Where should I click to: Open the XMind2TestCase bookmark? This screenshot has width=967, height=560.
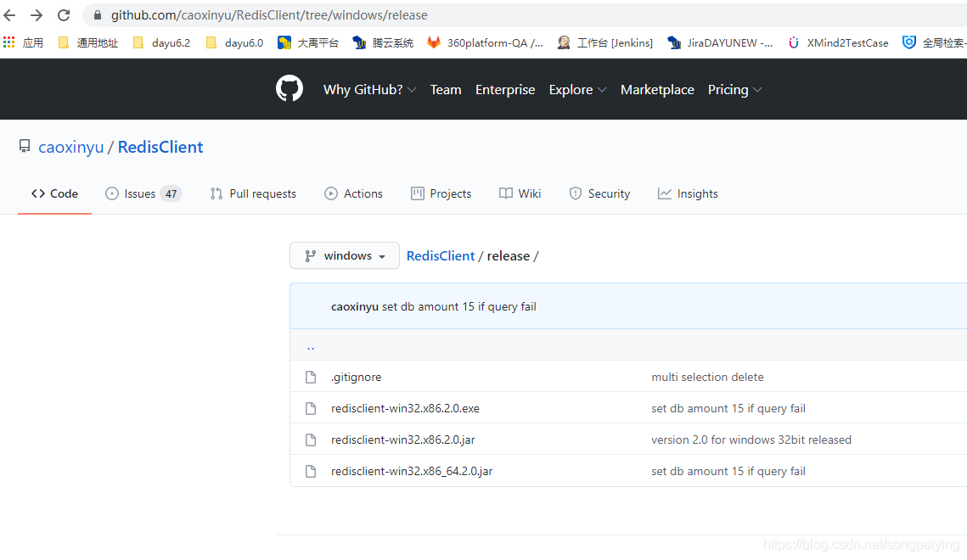(838, 42)
